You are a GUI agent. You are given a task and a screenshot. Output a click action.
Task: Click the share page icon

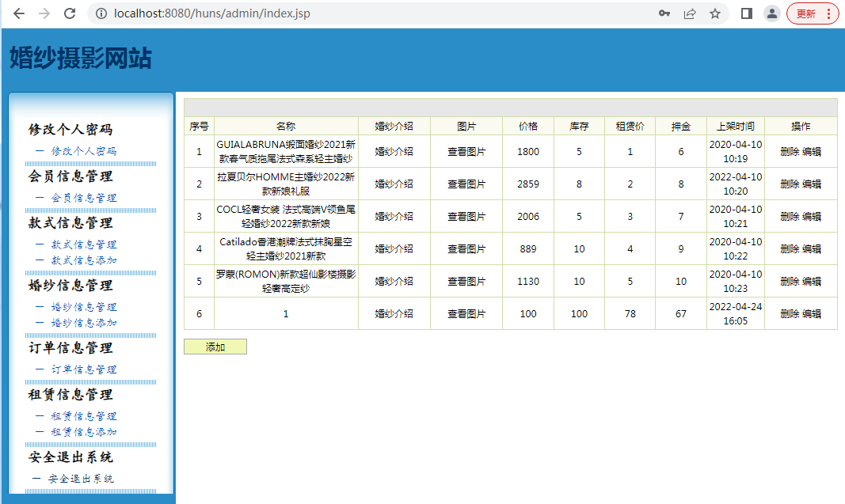coord(690,13)
